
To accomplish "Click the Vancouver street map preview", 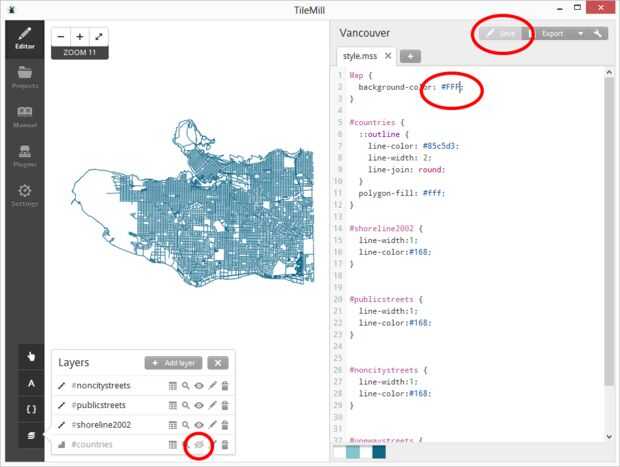I will (194, 204).
